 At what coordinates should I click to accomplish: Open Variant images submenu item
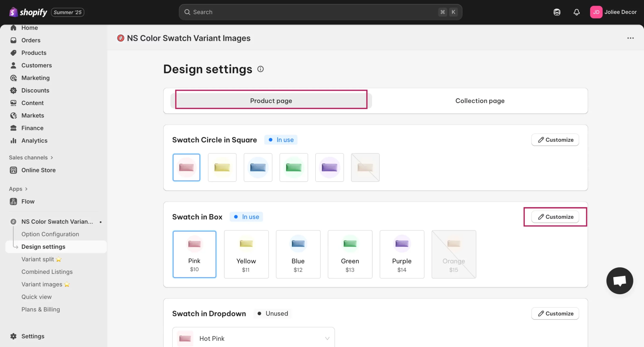46,284
